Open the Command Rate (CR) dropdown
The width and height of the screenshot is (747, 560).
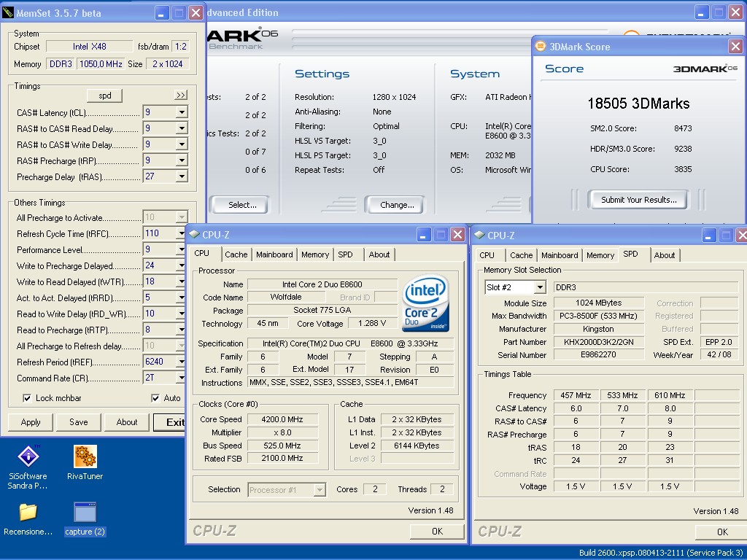(x=181, y=378)
